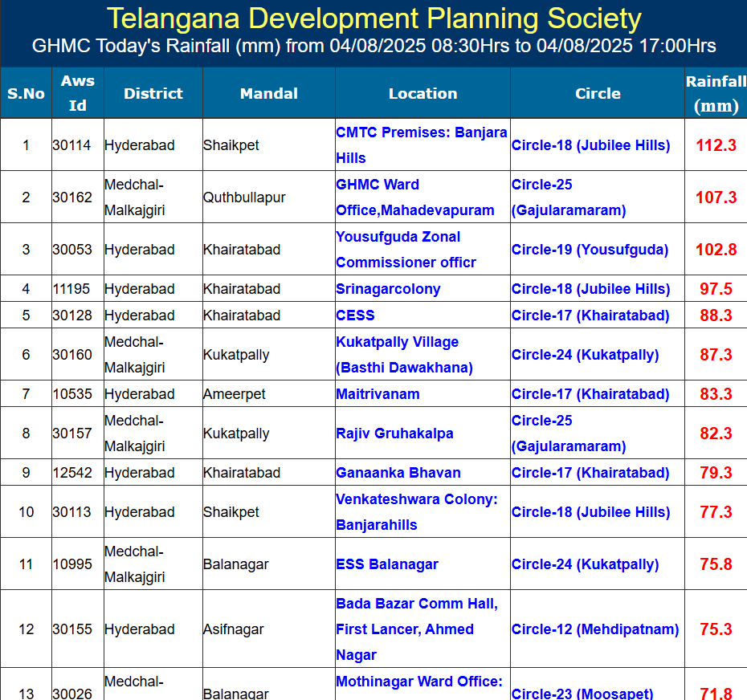Select Aws Id 30114

71,144
